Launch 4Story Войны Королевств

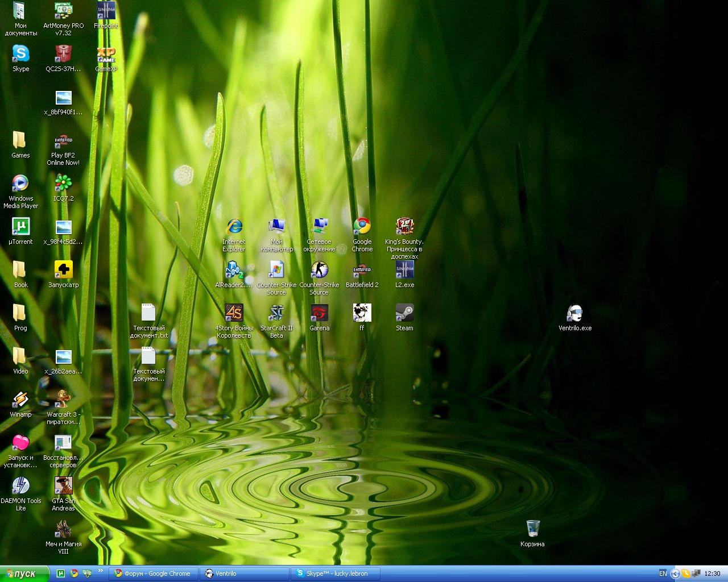pyautogui.click(x=234, y=322)
